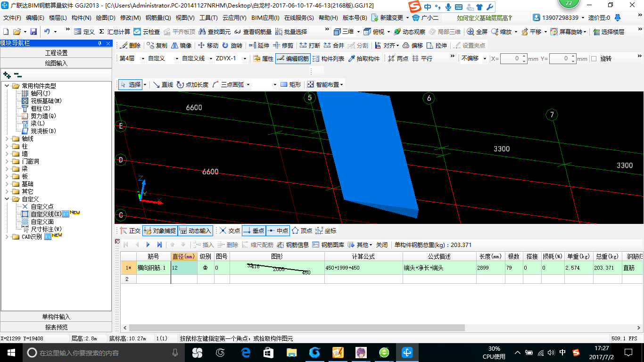Toggle 交点 intersection snap

click(x=230, y=230)
